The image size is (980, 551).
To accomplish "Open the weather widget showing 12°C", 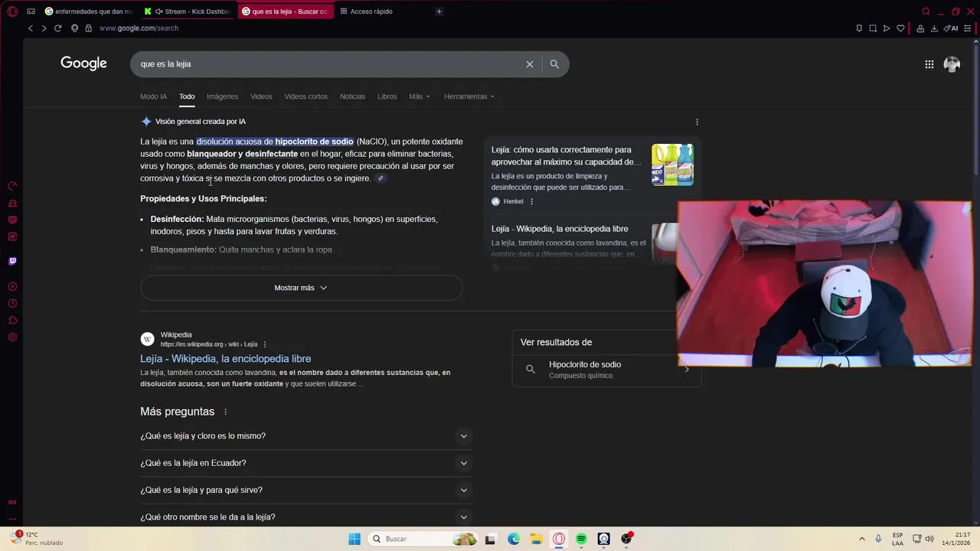I will tap(35, 539).
